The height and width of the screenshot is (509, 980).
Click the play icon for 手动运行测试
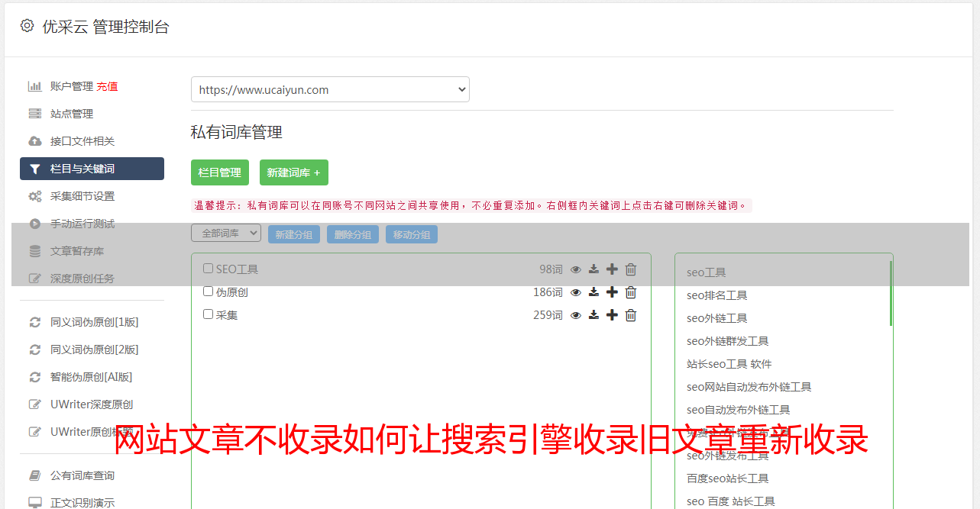click(35, 224)
